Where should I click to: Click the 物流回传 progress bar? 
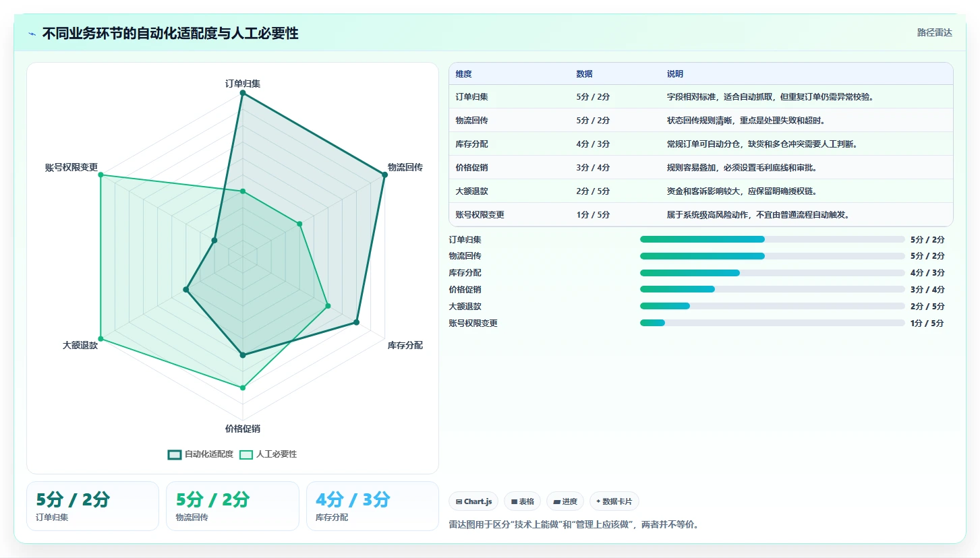click(x=772, y=256)
